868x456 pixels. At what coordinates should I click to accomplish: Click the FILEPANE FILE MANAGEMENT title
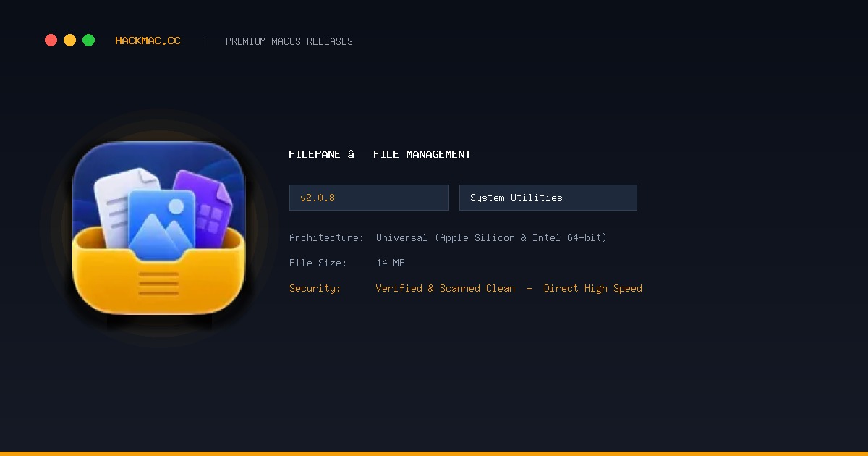[380, 154]
